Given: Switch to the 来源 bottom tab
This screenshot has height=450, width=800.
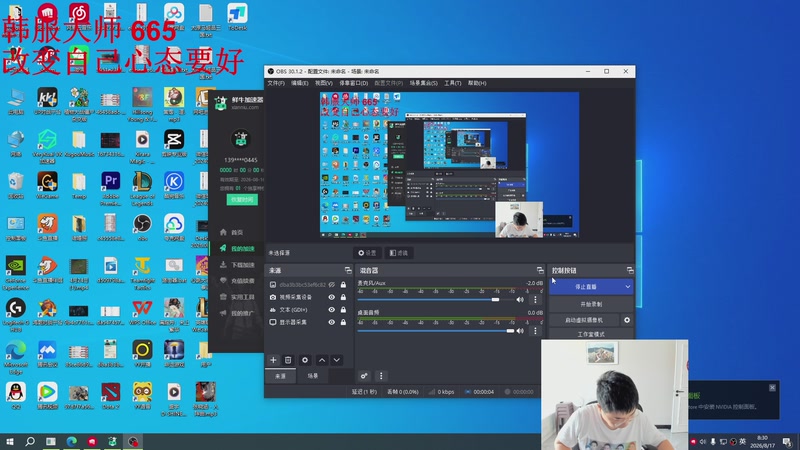Looking at the screenshot, I should (x=281, y=376).
